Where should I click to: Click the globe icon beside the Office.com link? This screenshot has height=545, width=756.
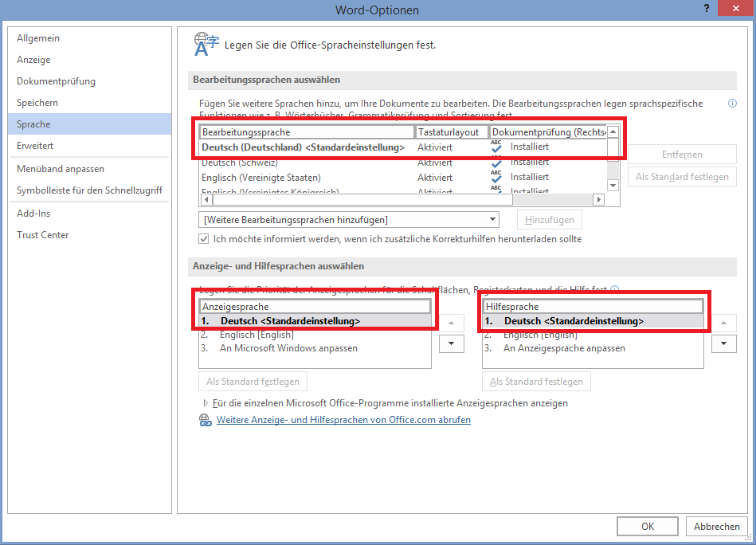pos(206,420)
